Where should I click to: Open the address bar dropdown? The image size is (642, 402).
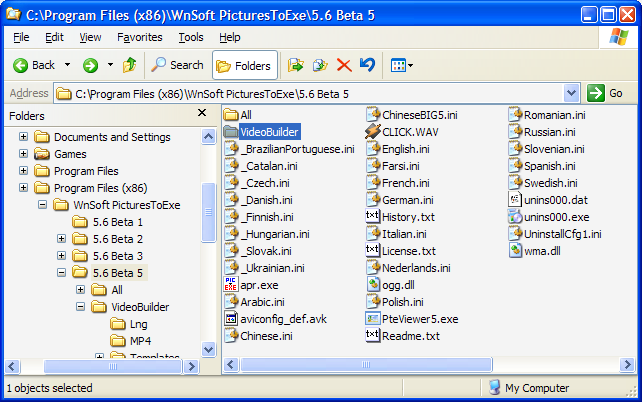pos(571,93)
